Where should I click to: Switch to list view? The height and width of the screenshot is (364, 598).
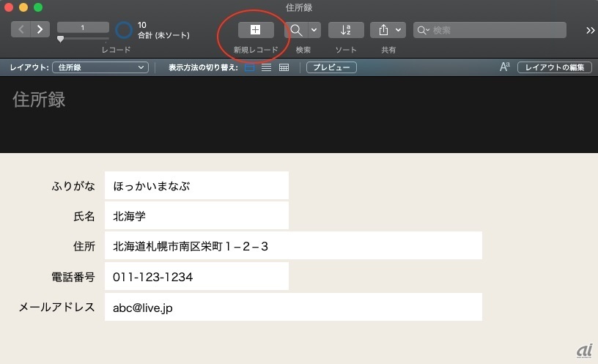(x=266, y=68)
